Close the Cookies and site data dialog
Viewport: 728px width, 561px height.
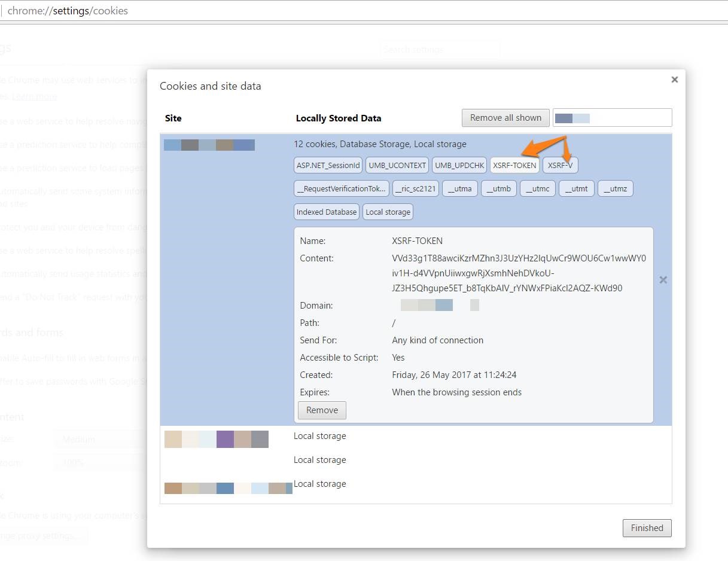(x=675, y=80)
